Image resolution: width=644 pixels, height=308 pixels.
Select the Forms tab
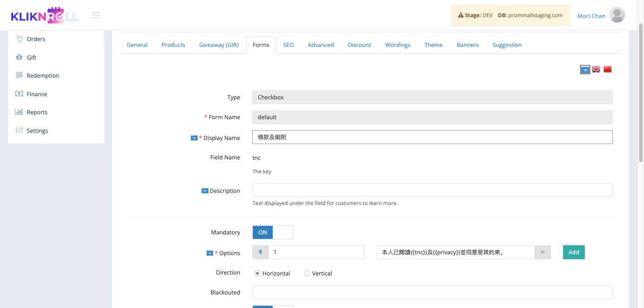pyautogui.click(x=261, y=45)
